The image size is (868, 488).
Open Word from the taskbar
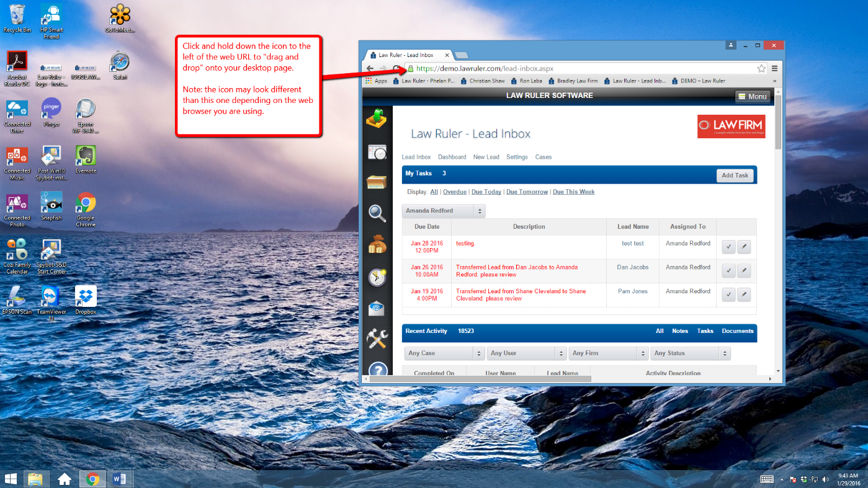click(120, 479)
